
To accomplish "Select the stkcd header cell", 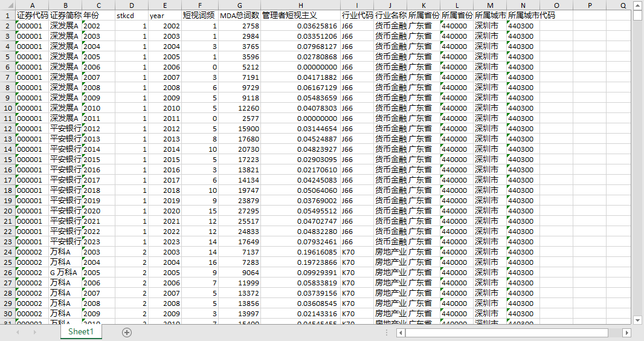I will coord(132,16).
